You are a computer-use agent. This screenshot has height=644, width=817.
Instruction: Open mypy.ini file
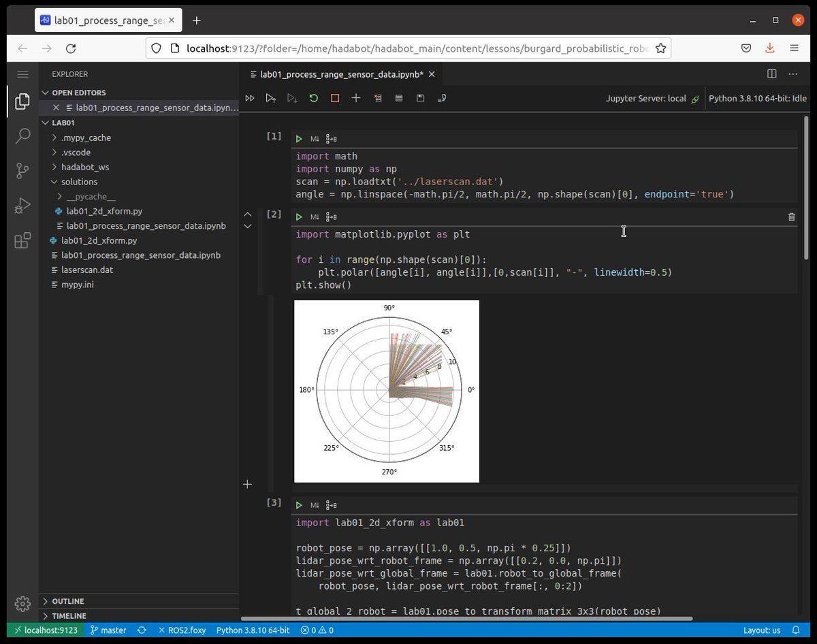click(x=138, y=285)
